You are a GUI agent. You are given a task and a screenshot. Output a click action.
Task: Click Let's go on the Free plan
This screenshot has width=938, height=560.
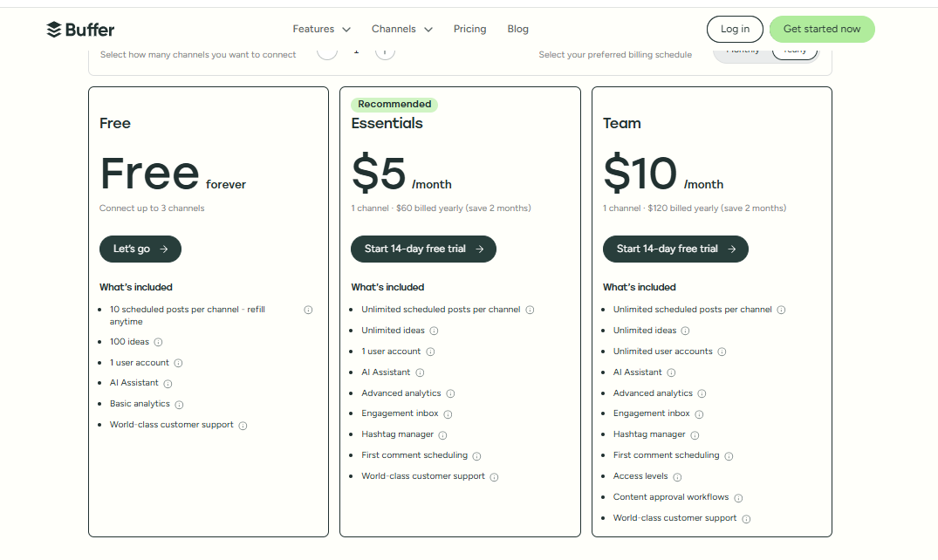140,249
